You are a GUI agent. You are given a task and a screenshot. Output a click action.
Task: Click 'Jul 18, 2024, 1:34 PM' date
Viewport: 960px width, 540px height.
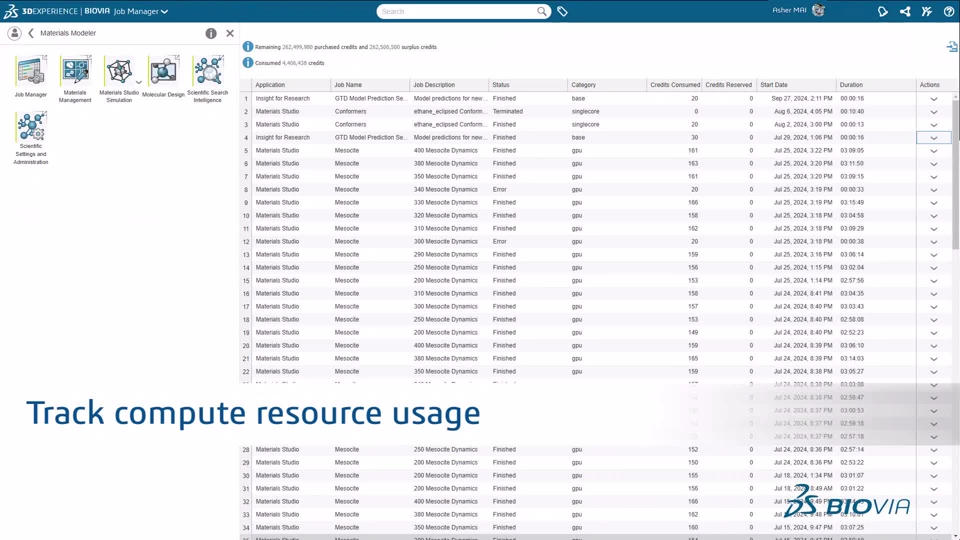(x=803, y=476)
